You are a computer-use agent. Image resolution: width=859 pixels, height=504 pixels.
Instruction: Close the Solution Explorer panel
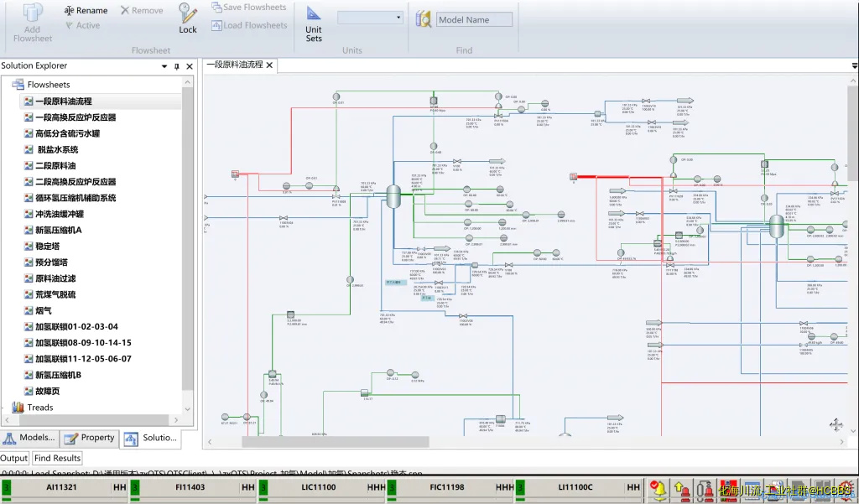190,66
